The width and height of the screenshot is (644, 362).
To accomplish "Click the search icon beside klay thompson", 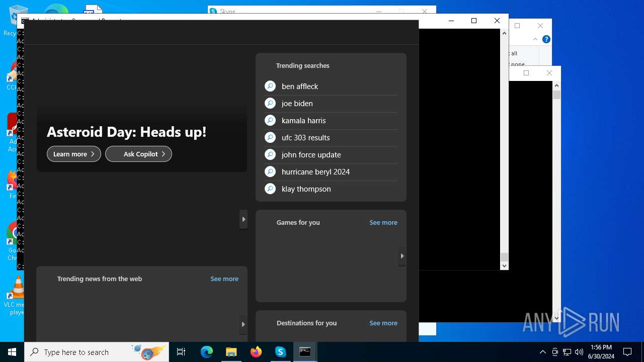I will click(270, 189).
